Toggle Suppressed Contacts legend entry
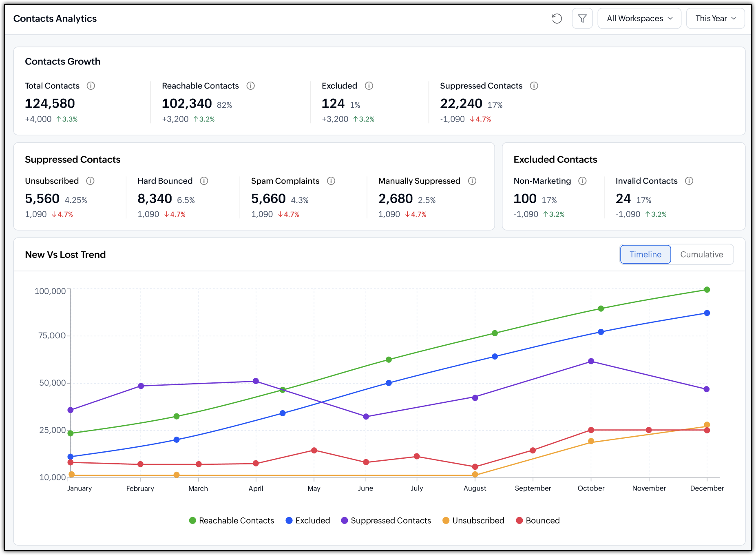This screenshot has height=555, width=756. click(x=386, y=520)
